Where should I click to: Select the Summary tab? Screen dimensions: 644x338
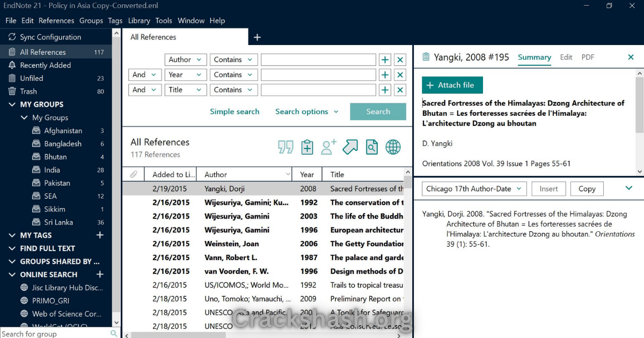click(x=535, y=57)
